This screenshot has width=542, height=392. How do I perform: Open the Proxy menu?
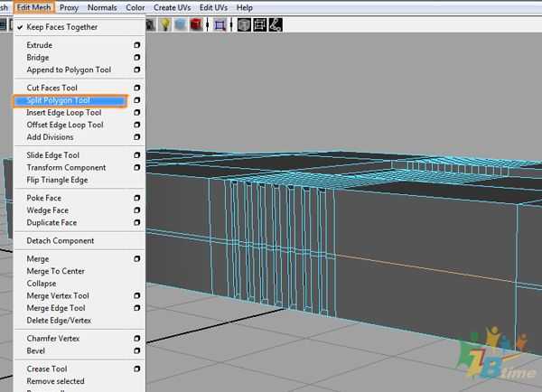(x=69, y=7)
